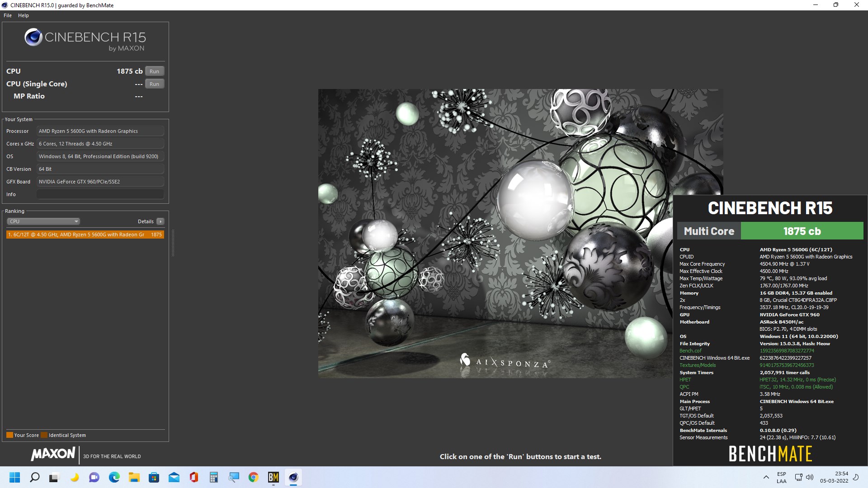Click the CB Version 64 Bit field
The image size is (868, 488).
tap(100, 169)
